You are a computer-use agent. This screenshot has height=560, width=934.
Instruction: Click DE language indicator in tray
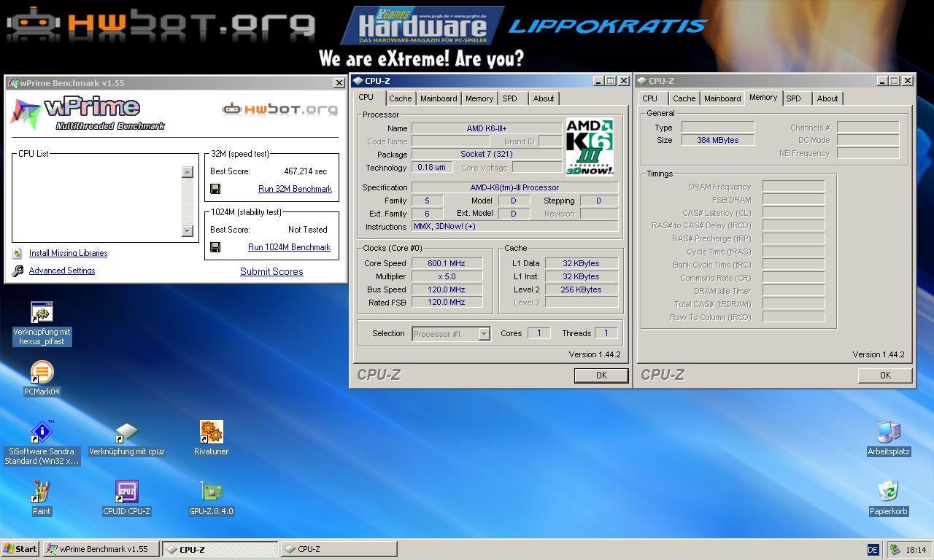click(873, 550)
